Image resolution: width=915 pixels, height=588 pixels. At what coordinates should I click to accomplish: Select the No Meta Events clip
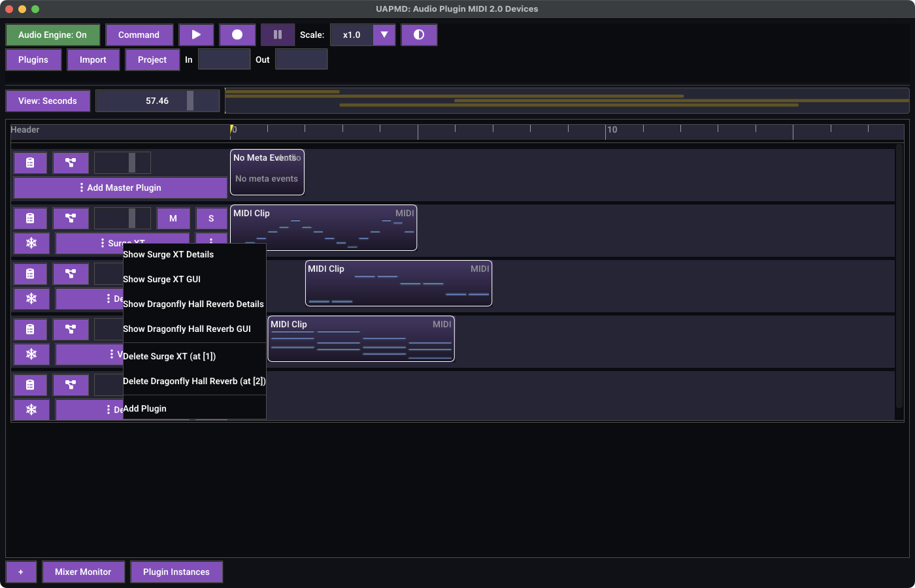click(x=267, y=172)
